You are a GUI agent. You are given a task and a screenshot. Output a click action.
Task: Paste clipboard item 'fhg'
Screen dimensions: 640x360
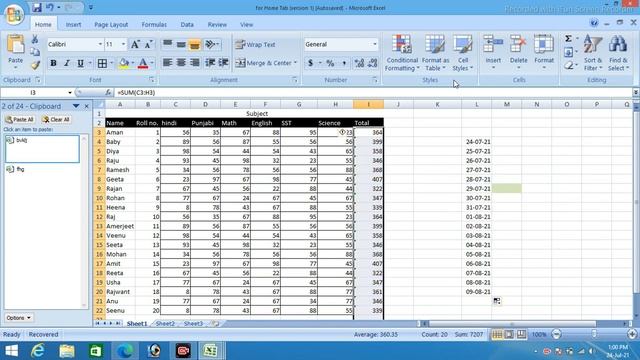click(42, 169)
